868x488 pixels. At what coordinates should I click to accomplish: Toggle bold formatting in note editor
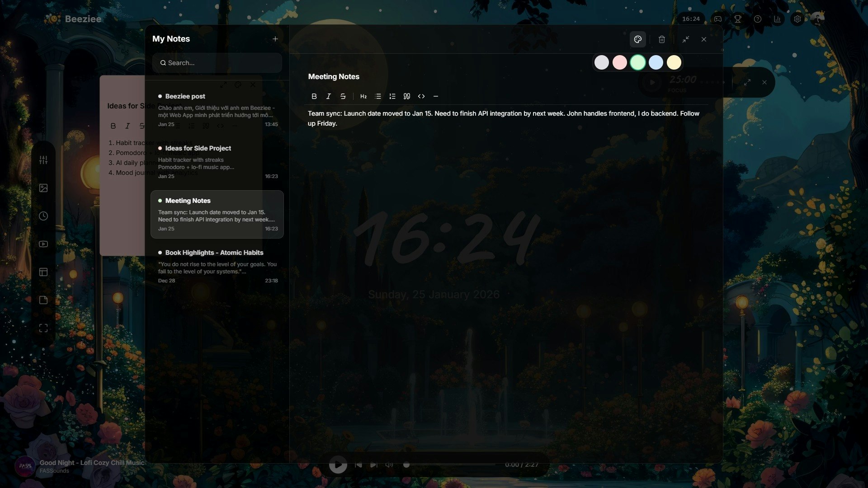[x=314, y=96]
